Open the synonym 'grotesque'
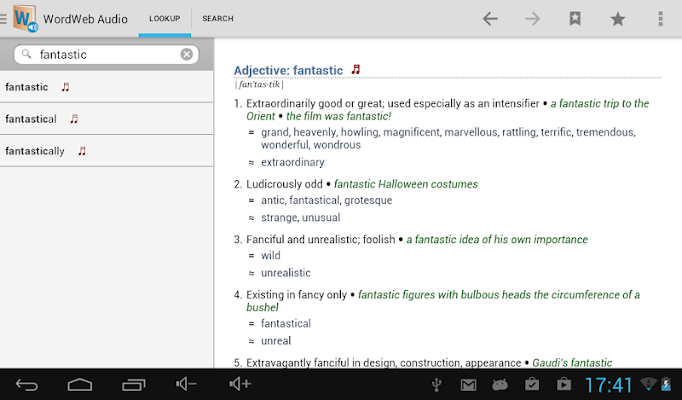Viewport: 682px width, 400px height. pyautogui.click(x=368, y=200)
